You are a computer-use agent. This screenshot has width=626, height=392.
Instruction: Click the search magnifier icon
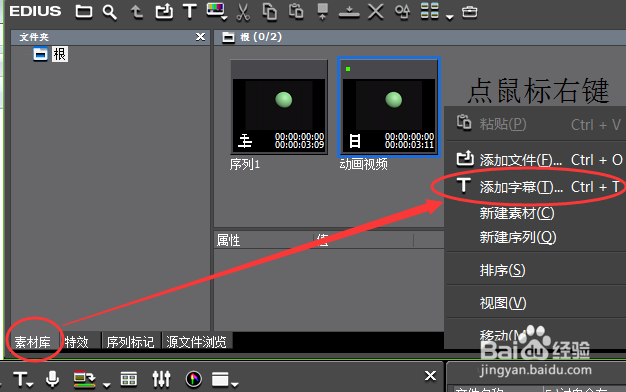click(x=109, y=12)
